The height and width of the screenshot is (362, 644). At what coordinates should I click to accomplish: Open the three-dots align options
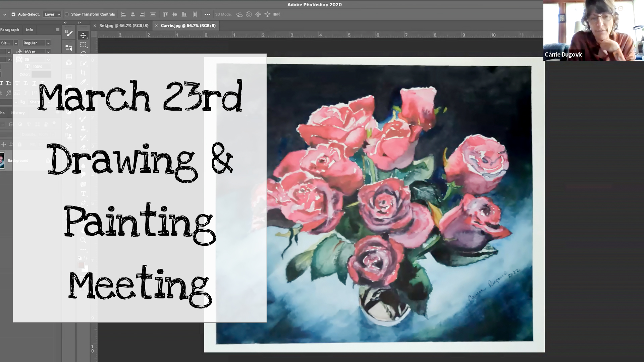207,14
